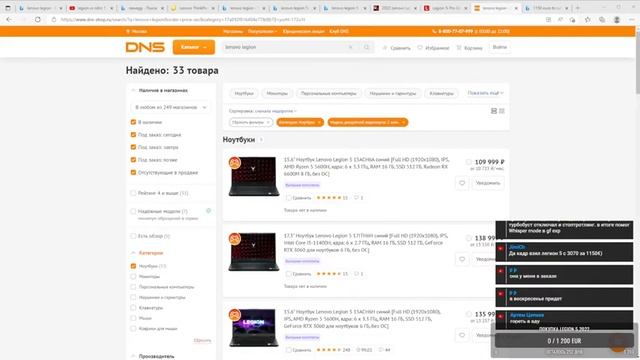Screen dimensions: 640x360
Task: Click the review comments icon of Legion 5 15ACH6A
Action: pos(356,198)
